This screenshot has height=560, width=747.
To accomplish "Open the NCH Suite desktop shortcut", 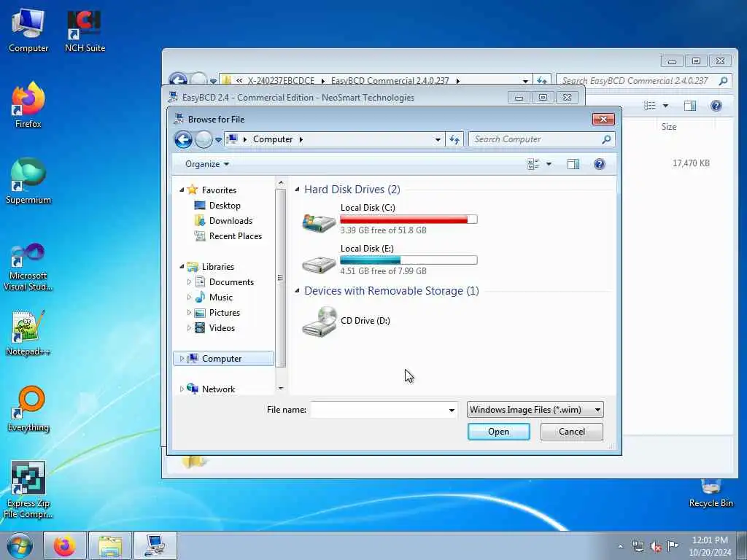I will tap(85, 31).
